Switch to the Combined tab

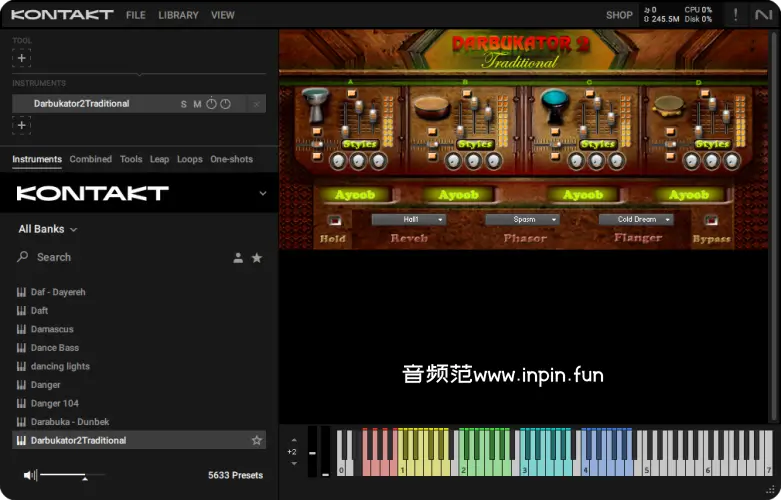91,159
